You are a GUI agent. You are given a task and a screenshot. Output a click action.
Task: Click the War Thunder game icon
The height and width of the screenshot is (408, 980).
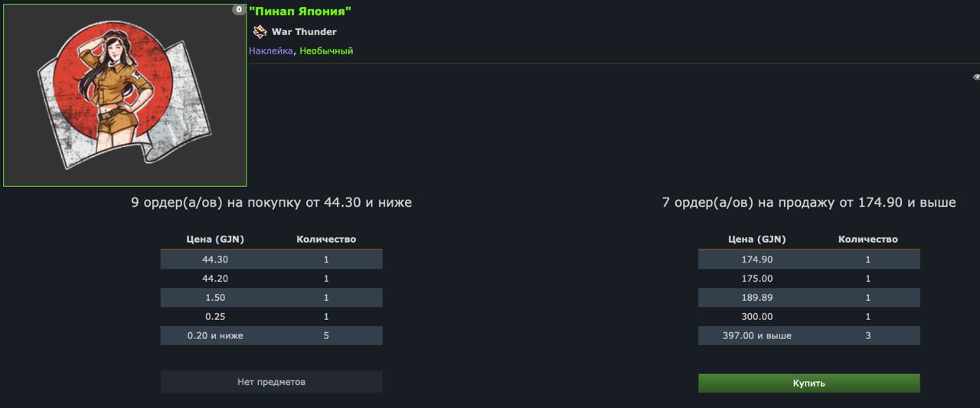pos(260,31)
